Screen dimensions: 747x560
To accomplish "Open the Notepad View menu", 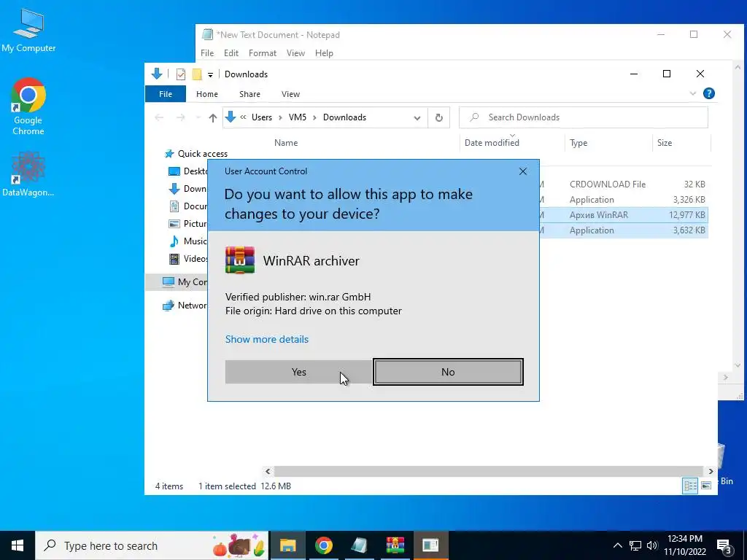I will 295,52.
